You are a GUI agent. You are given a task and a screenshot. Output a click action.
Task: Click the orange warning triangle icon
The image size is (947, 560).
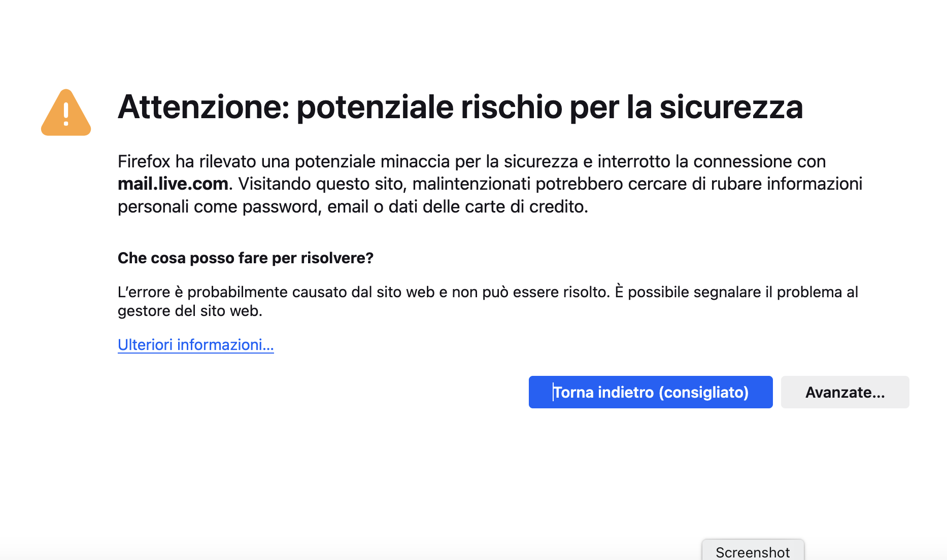(66, 113)
